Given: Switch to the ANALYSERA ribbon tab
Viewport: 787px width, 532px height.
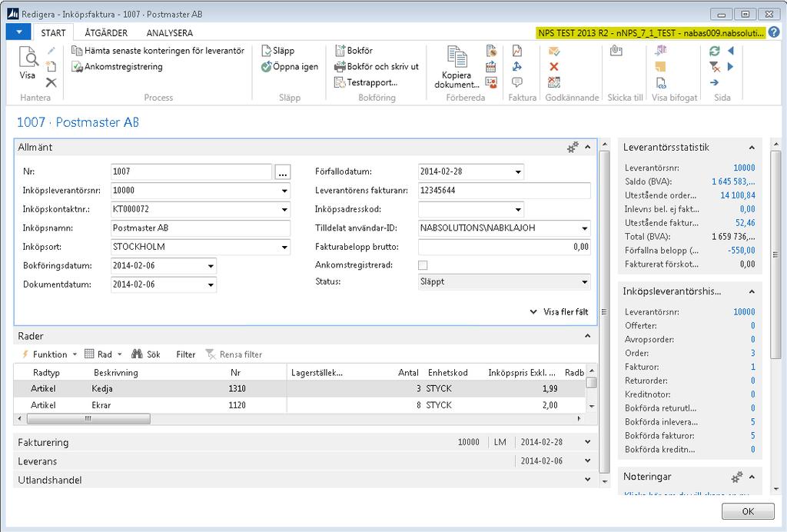Looking at the screenshot, I should (x=170, y=32).
